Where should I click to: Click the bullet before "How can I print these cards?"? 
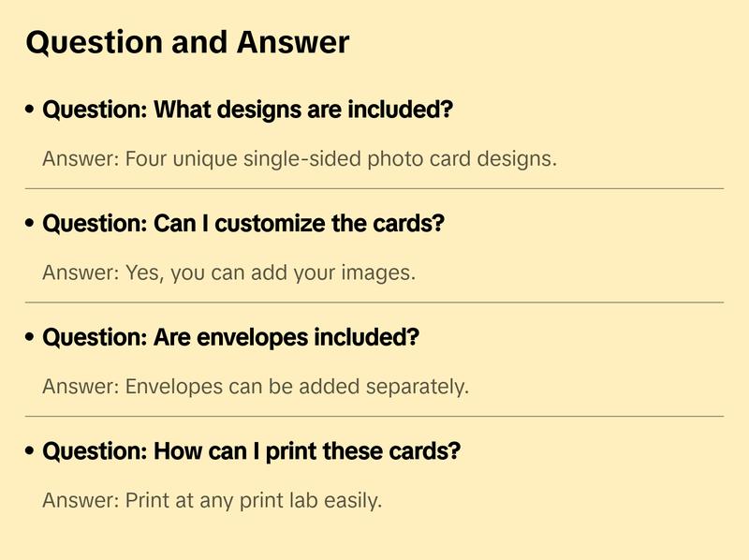pos(31,452)
